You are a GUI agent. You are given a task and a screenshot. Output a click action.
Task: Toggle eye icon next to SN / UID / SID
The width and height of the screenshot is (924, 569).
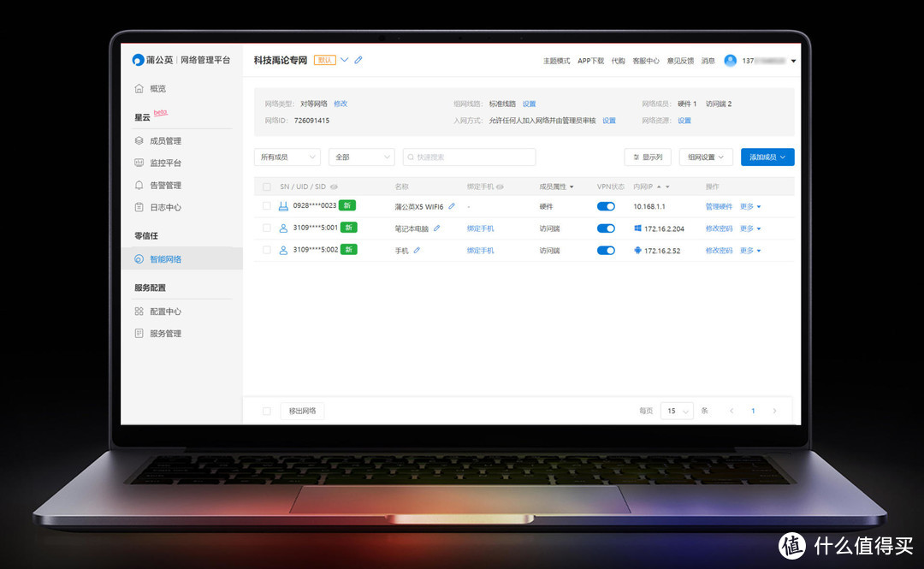[x=335, y=187]
